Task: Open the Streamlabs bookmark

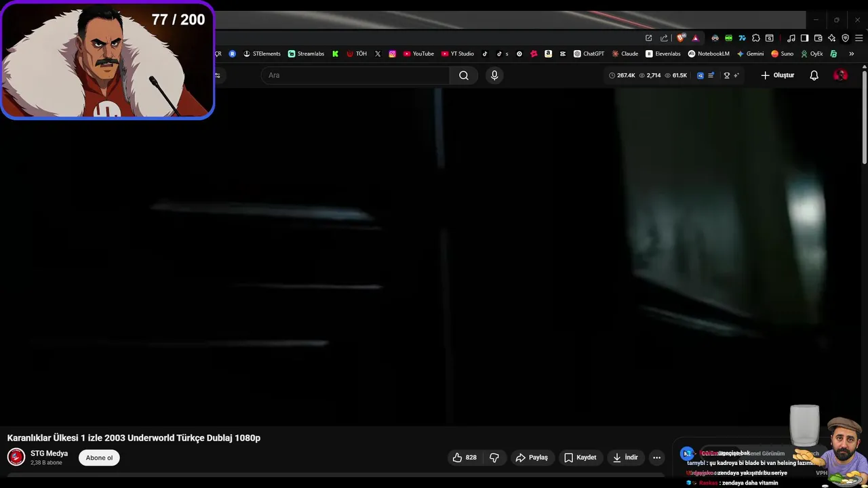Action: [306, 54]
